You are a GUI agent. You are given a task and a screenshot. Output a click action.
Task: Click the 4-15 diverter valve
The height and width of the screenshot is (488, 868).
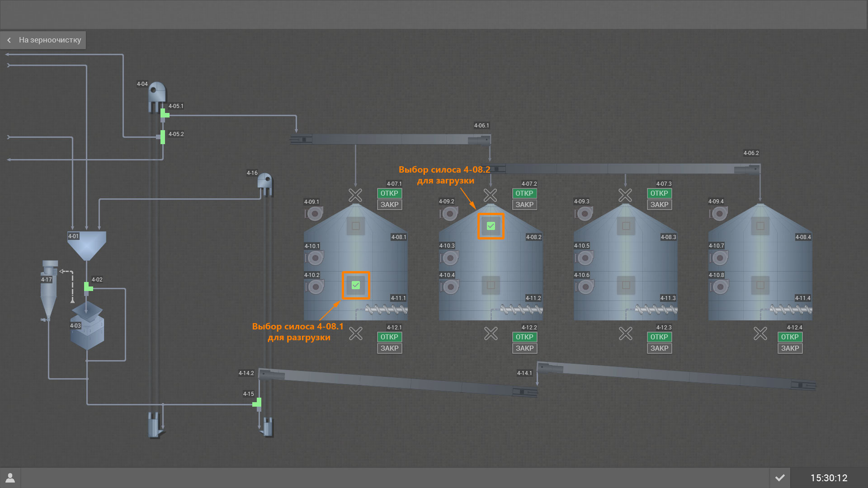257,402
